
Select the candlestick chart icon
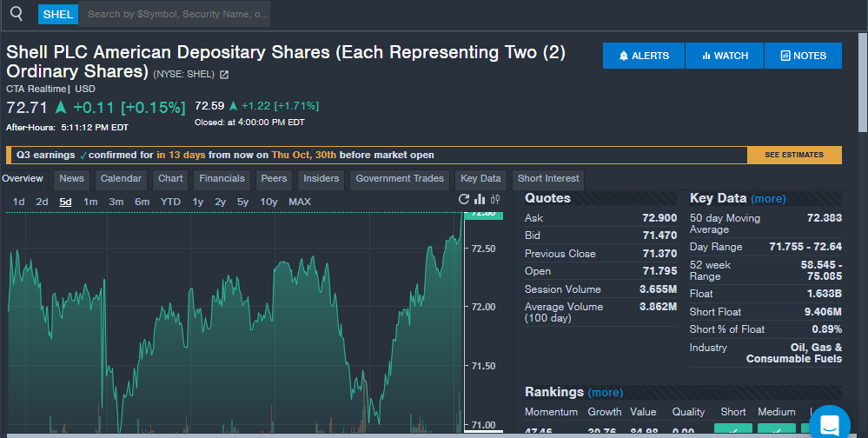point(495,200)
